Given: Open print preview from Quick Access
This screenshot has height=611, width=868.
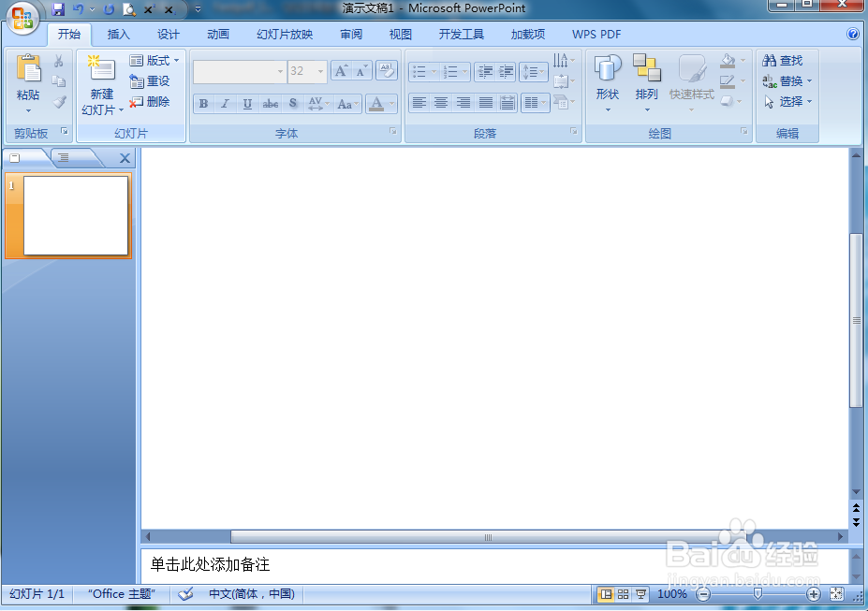Looking at the screenshot, I should [129, 9].
